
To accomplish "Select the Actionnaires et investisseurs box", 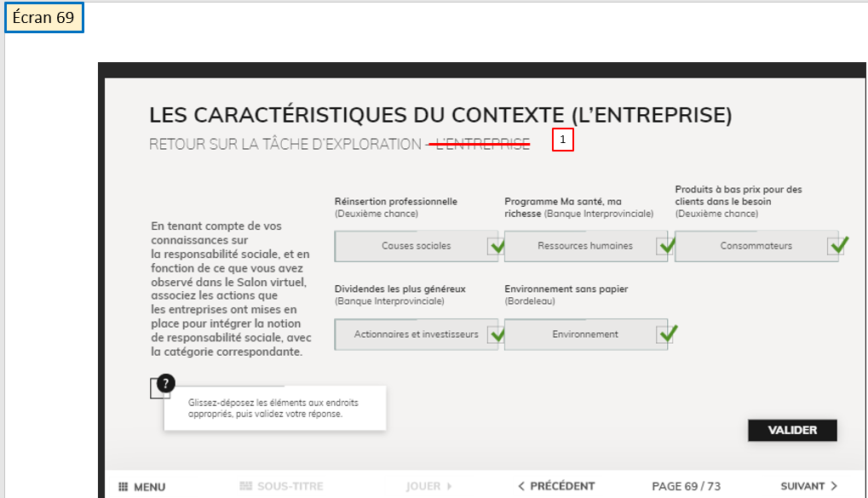I will [x=415, y=335].
